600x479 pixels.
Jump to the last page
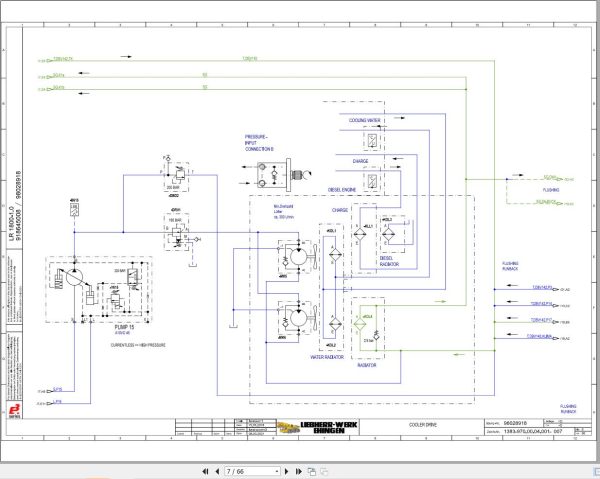coord(298,471)
